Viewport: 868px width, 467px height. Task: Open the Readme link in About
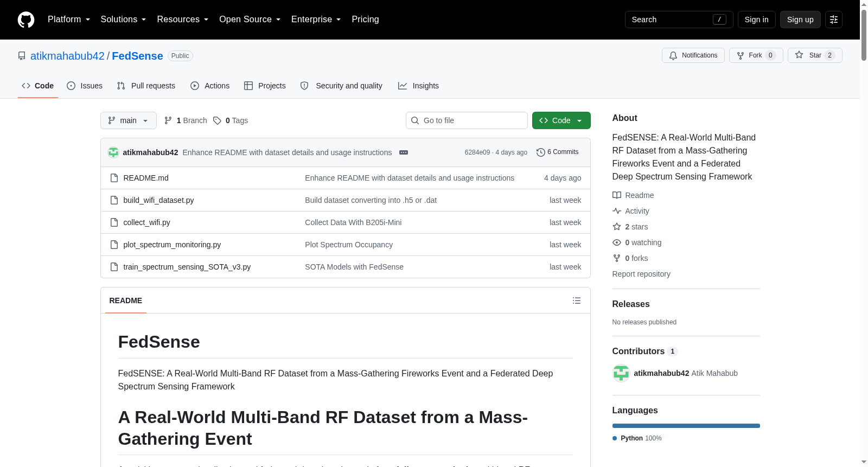click(633, 195)
